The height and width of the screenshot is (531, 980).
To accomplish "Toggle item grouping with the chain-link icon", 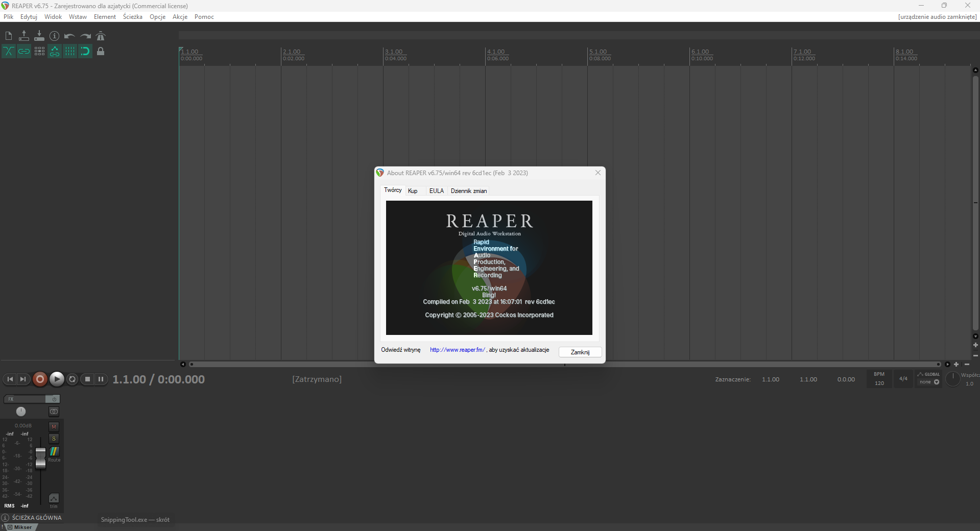I will [x=24, y=51].
